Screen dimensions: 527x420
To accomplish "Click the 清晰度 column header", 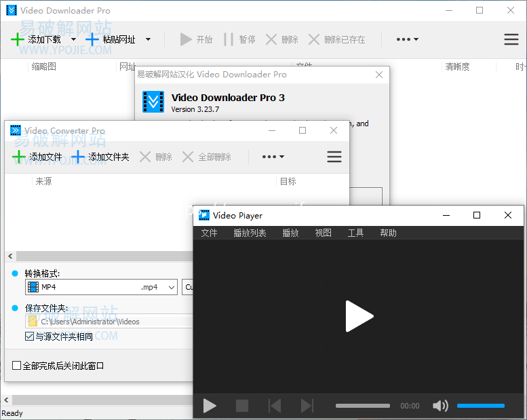I will (457, 66).
